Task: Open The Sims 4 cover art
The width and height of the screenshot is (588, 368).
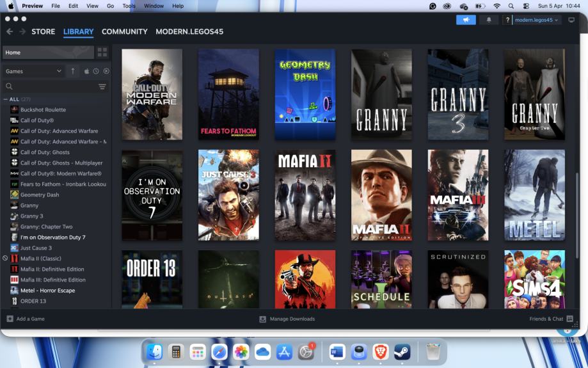Action: point(534,280)
